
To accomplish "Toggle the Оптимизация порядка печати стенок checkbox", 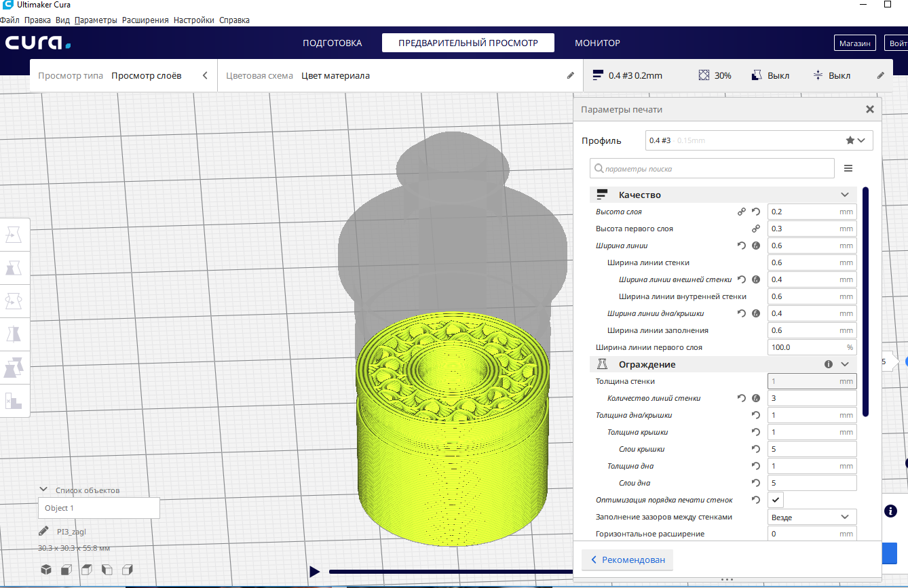I will click(776, 500).
